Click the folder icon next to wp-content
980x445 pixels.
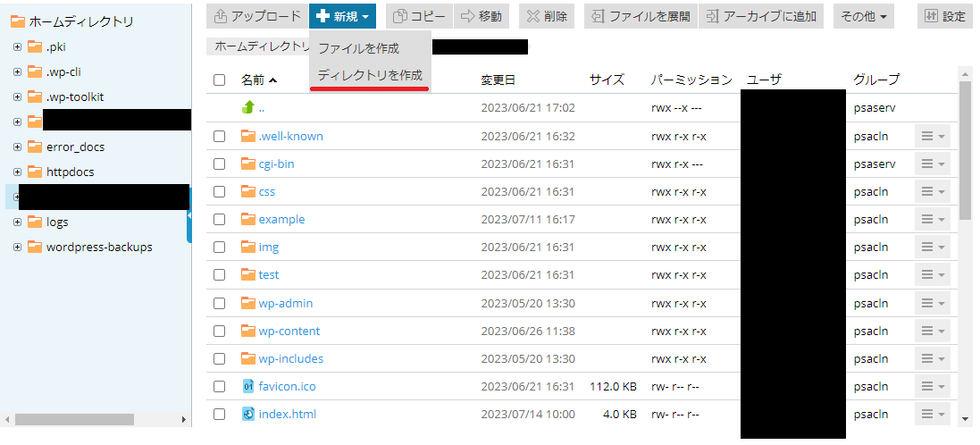coord(248,331)
